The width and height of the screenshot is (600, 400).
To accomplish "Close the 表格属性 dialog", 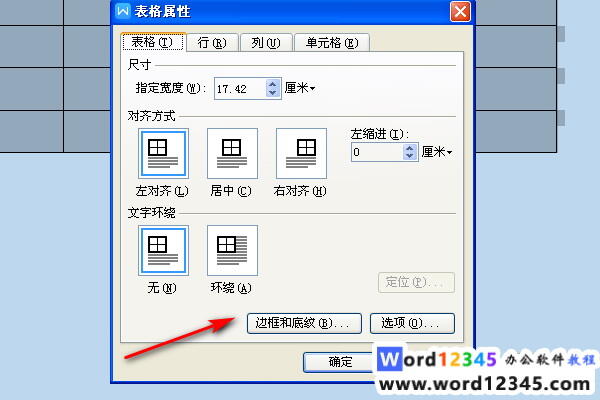I will pos(460,11).
